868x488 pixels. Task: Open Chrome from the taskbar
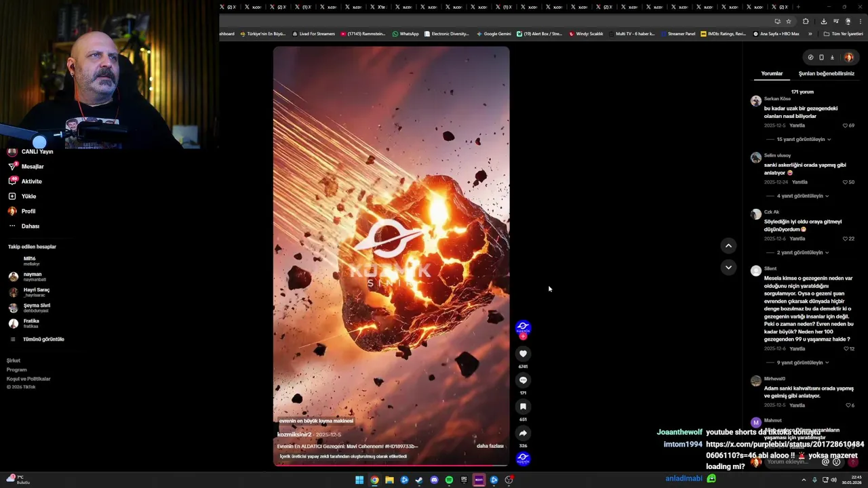pyautogui.click(x=374, y=480)
